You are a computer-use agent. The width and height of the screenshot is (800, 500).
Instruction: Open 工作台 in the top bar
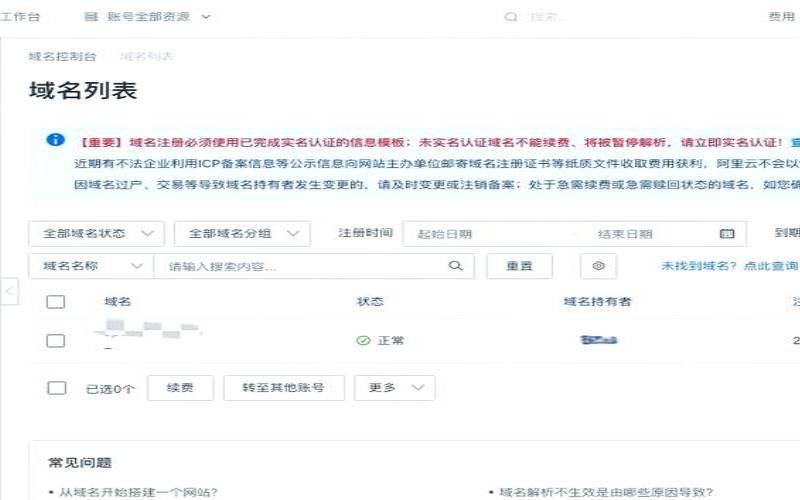pyautogui.click(x=19, y=17)
